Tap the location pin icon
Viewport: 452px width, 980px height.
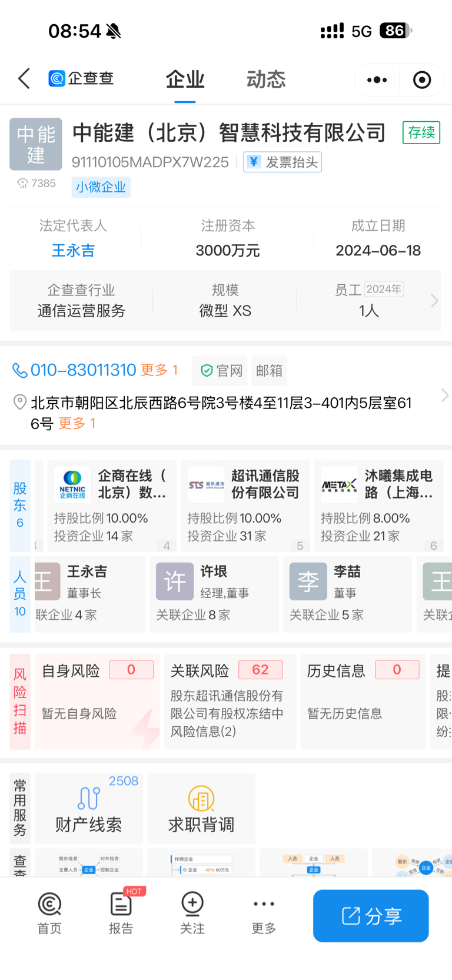click(x=20, y=403)
